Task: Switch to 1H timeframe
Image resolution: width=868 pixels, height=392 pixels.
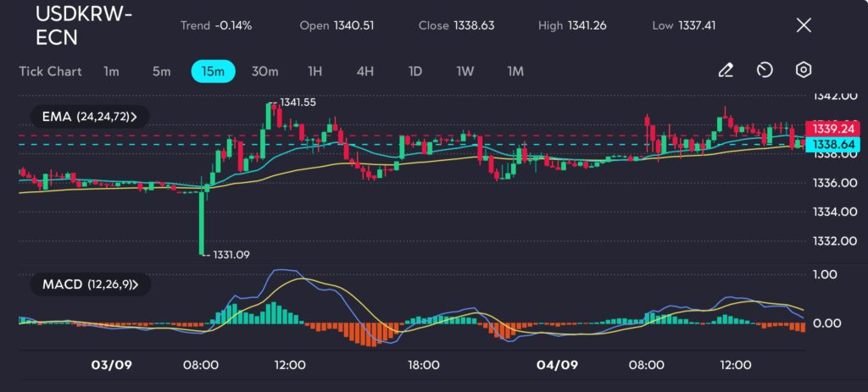Action: click(x=314, y=71)
